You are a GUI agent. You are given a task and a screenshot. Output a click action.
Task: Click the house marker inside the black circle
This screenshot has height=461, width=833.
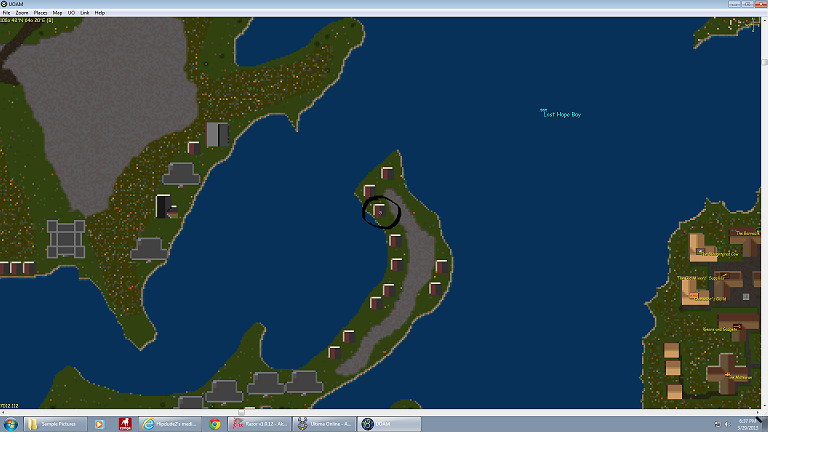(x=379, y=211)
